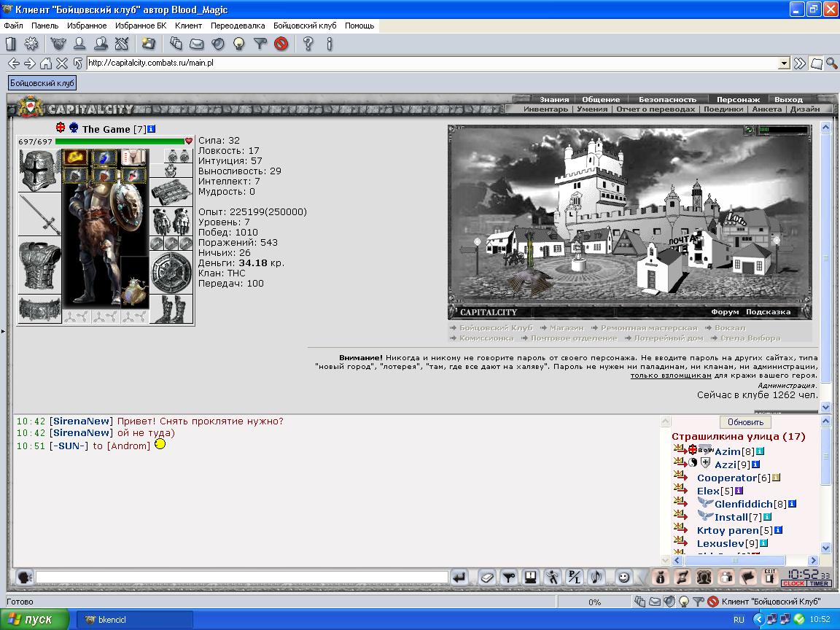Toggle the speaker icon in the status bar
Image resolution: width=840 pixels, height=630 pixels.
click(669, 602)
